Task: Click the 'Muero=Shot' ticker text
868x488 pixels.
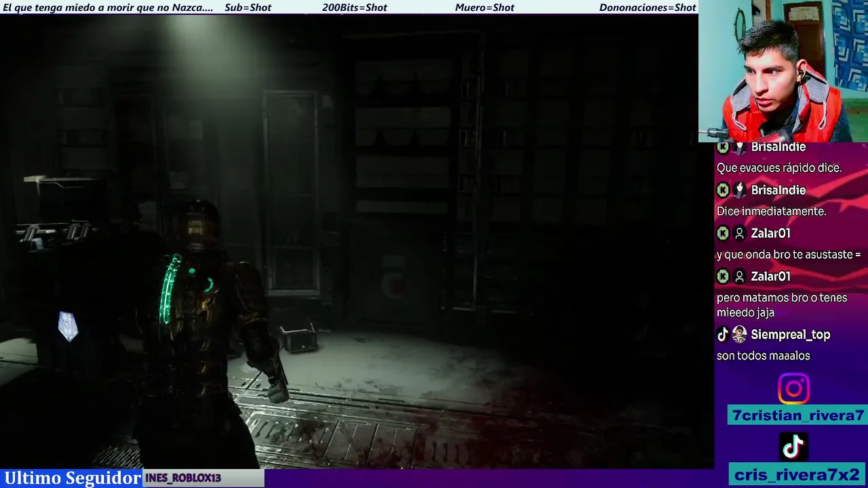Action: [x=485, y=7]
